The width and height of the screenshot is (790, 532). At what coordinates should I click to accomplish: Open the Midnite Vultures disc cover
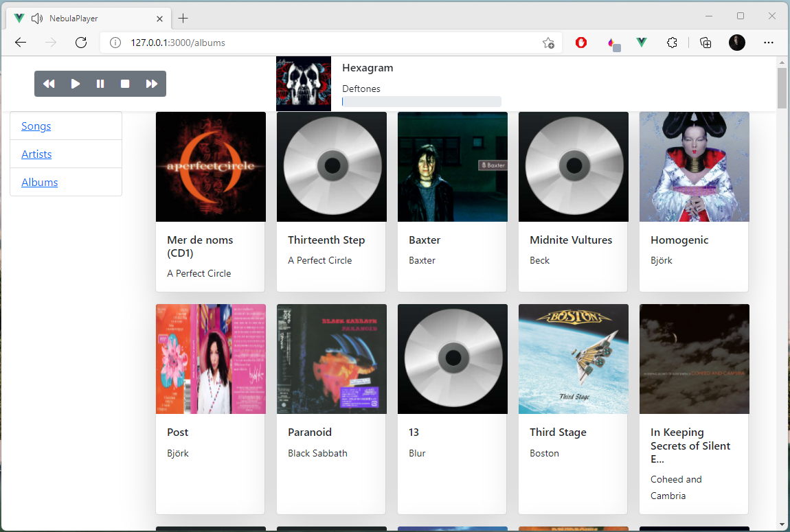574,167
